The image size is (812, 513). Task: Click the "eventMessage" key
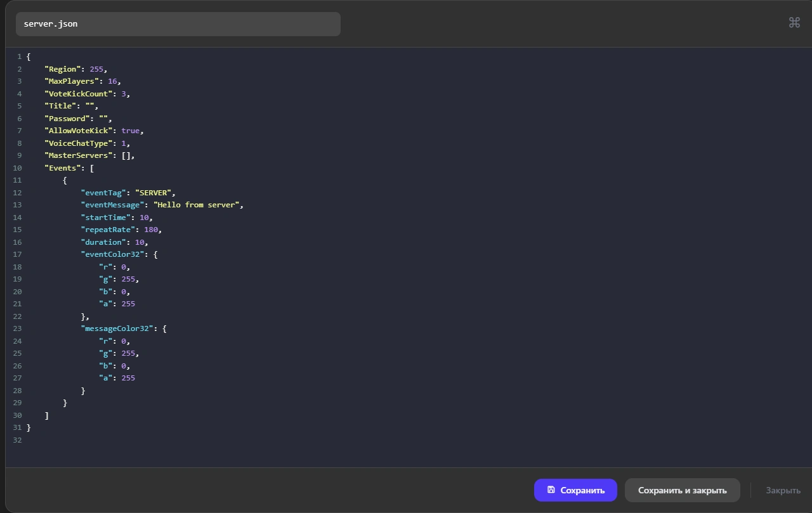(x=112, y=205)
